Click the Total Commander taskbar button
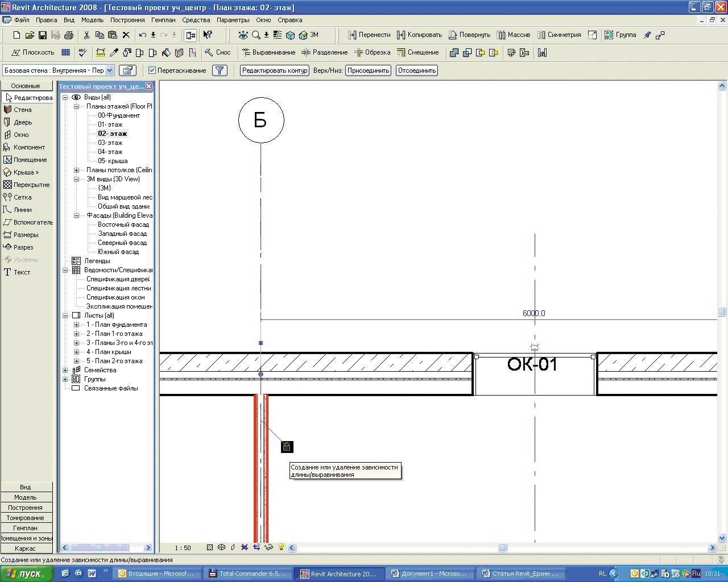 (247, 573)
